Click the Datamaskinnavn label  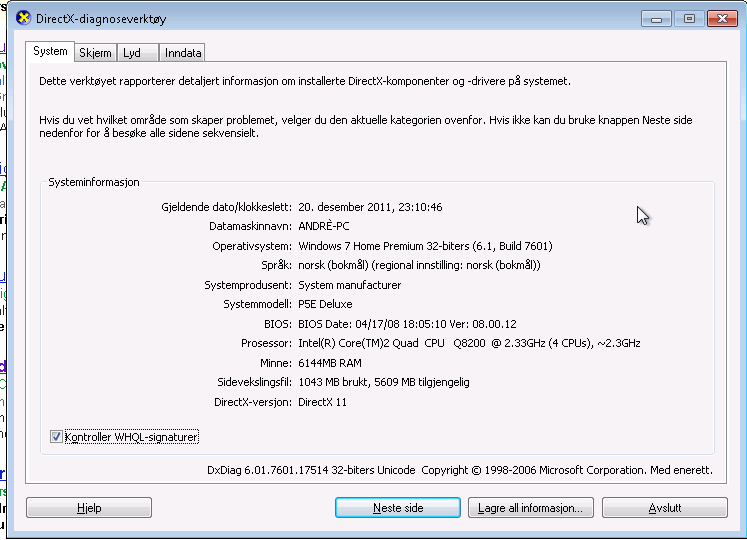[251, 226]
